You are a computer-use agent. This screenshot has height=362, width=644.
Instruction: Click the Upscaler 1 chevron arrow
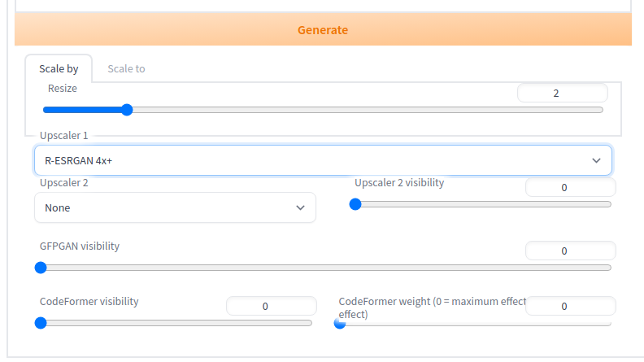(596, 161)
